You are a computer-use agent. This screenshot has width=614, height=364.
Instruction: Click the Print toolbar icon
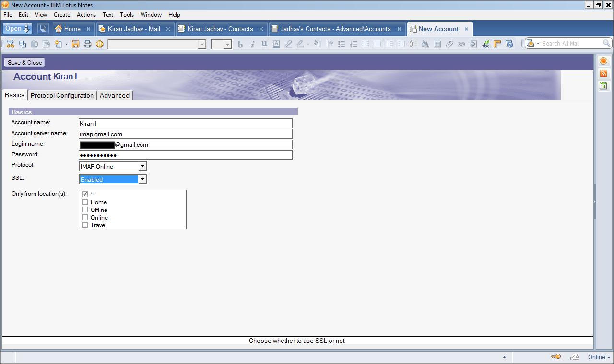click(x=87, y=44)
